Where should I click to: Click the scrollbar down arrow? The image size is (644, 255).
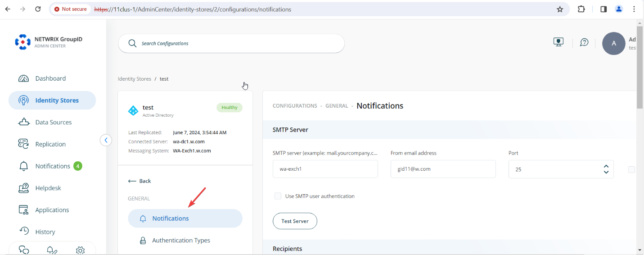click(x=640, y=250)
